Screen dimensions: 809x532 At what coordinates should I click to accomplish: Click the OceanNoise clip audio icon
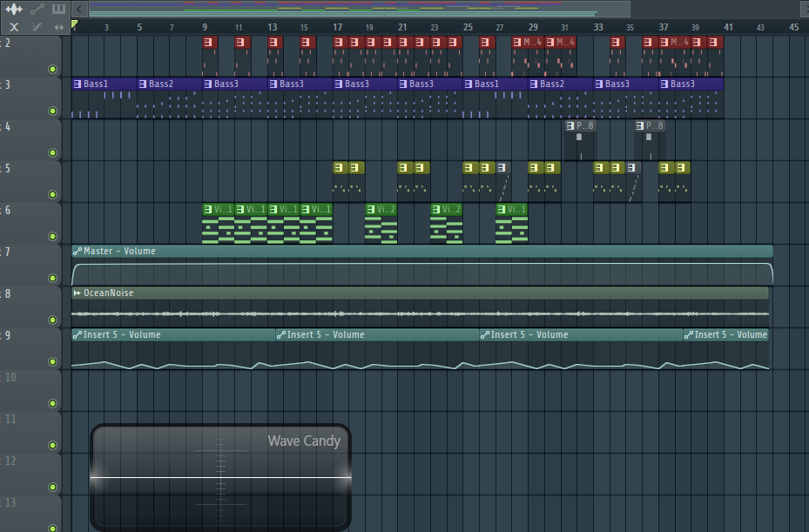77,293
